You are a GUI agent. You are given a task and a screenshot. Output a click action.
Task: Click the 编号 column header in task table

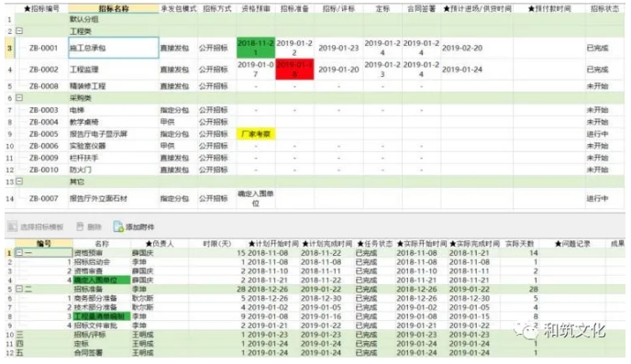click(44, 244)
